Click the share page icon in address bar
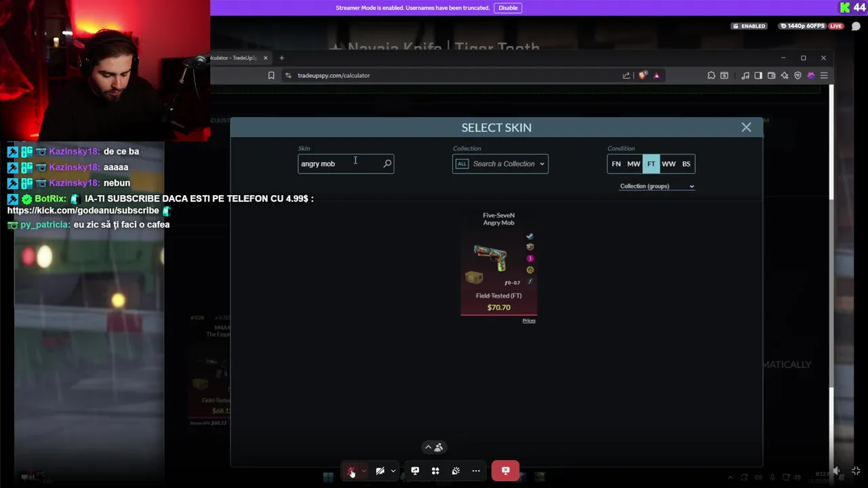This screenshot has width=868, height=488. click(x=626, y=75)
